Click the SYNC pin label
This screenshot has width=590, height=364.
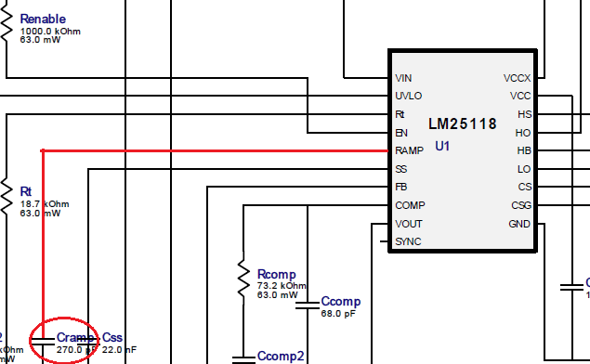(x=408, y=241)
